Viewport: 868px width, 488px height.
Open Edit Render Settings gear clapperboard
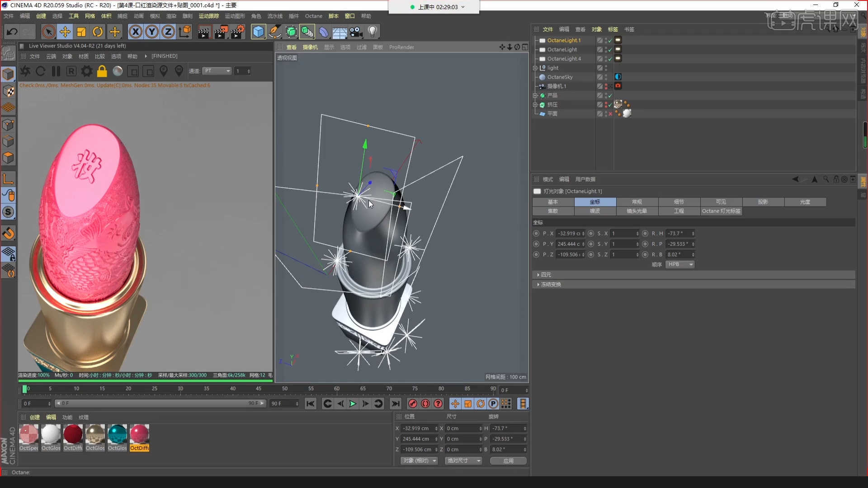[238, 32]
